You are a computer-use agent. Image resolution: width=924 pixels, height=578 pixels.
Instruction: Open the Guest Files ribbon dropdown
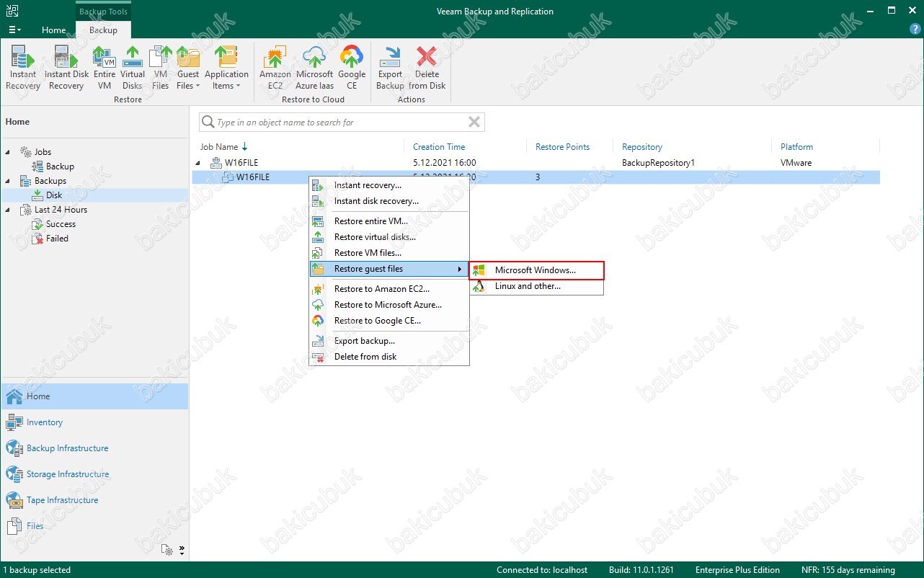(188, 68)
